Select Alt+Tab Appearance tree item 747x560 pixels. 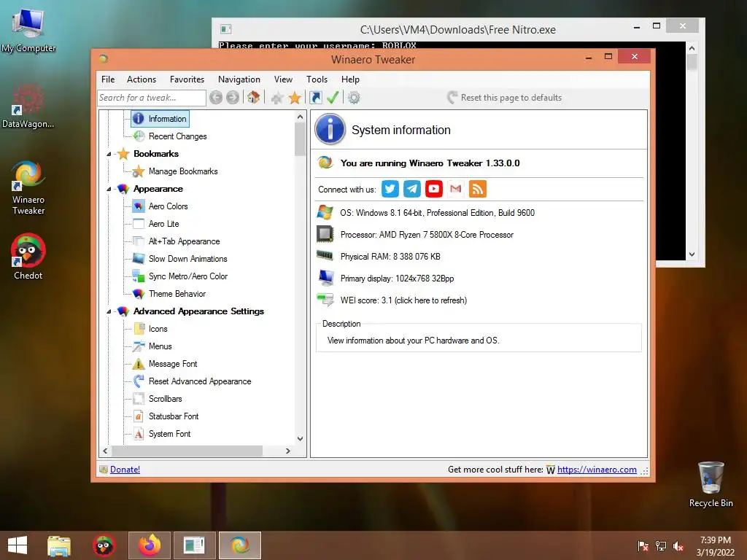[x=185, y=241]
